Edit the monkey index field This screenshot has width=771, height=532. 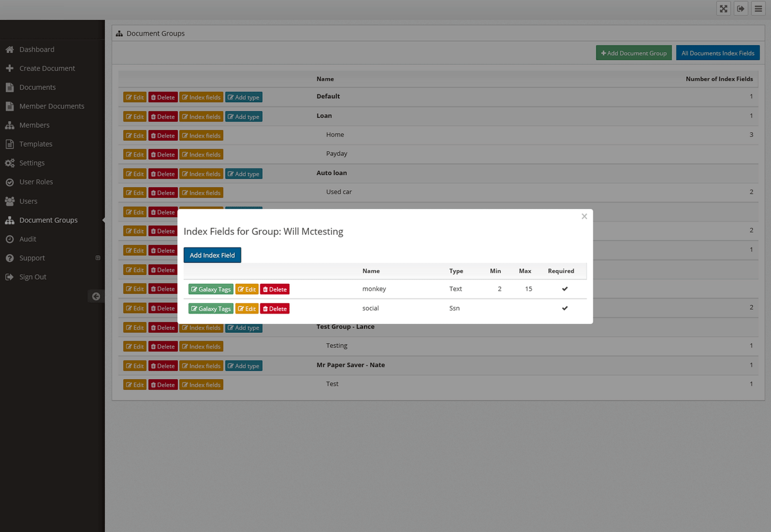(x=247, y=289)
